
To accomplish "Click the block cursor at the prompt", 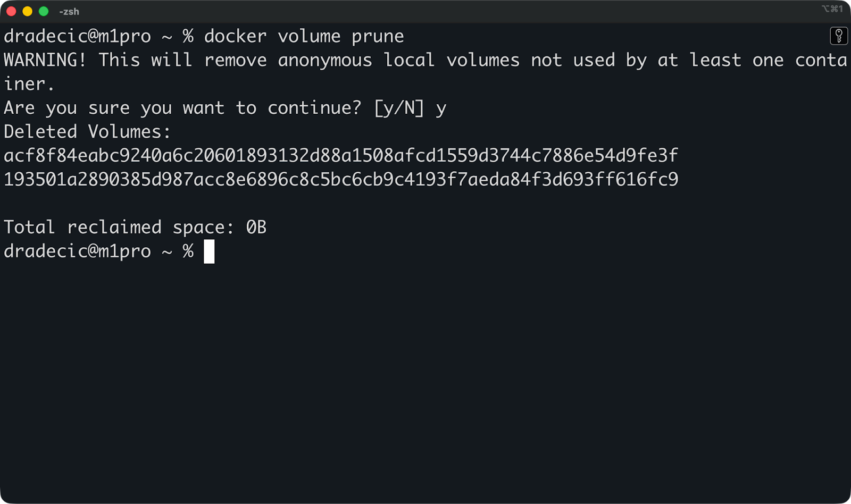I will (x=210, y=251).
